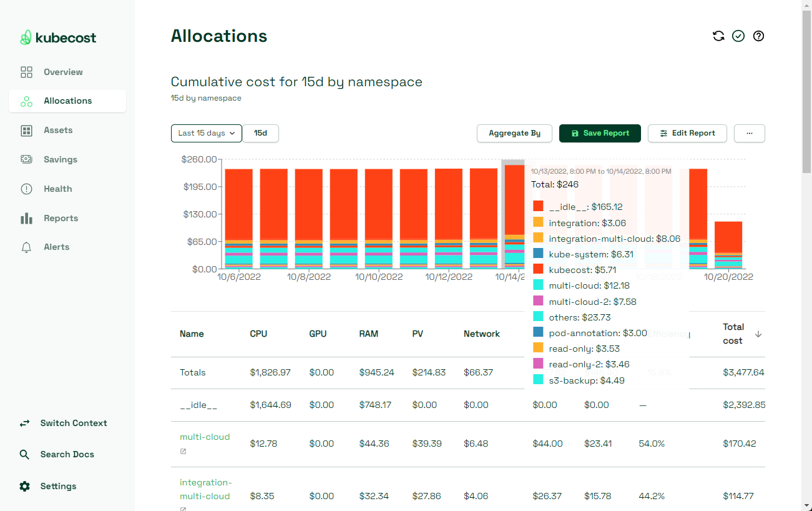Click external link icon under multi-cloud
Viewport: 812px width, 511px height.
pyautogui.click(x=183, y=452)
